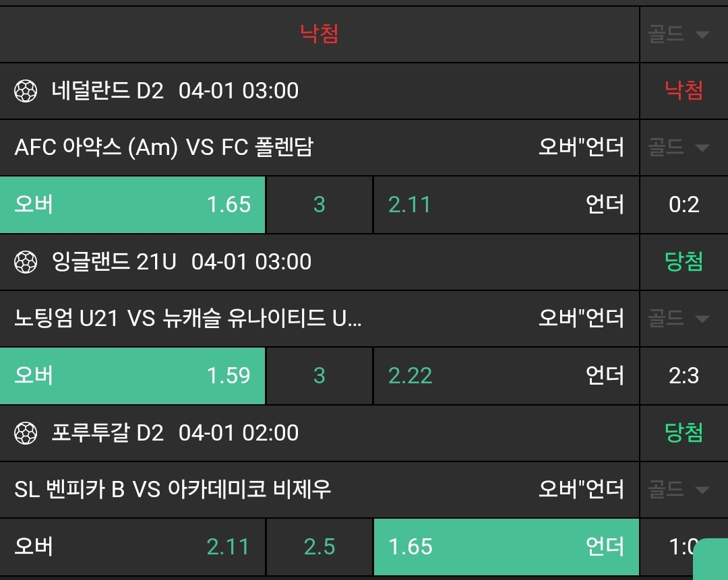
Task: Toggle the 언더 1.65 pick for SL 벤피카 B
Action: point(506,546)
